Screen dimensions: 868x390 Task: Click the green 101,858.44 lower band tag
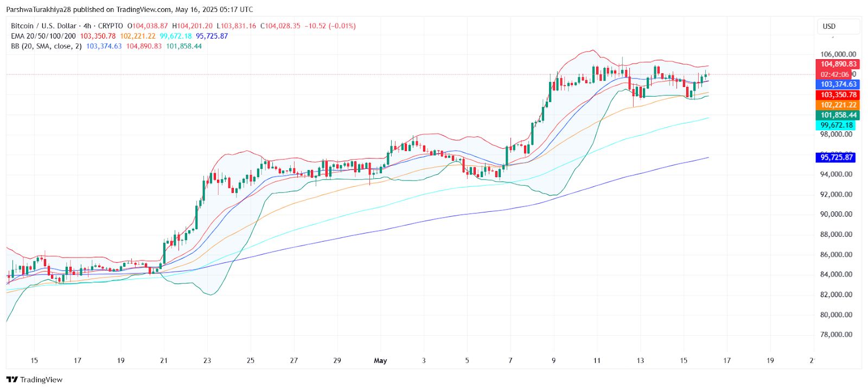point(838,115)
